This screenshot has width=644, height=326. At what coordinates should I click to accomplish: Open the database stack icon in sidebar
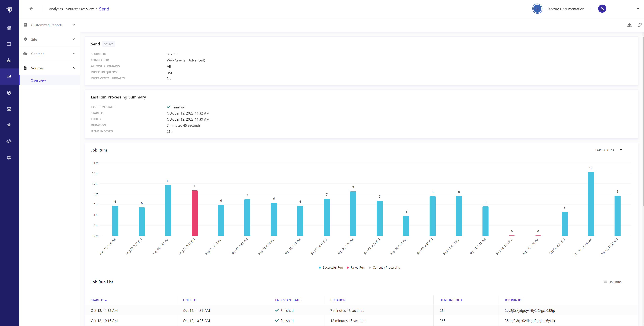[9, 109]
